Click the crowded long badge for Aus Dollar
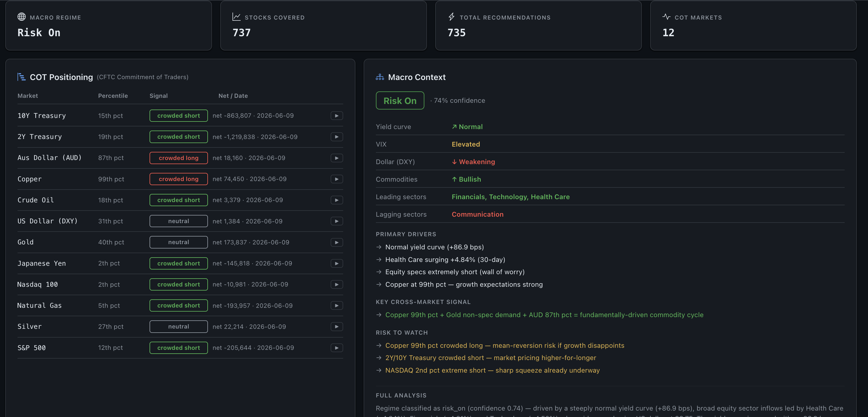This screenshot has height=417, width=868. pos(178,158)
